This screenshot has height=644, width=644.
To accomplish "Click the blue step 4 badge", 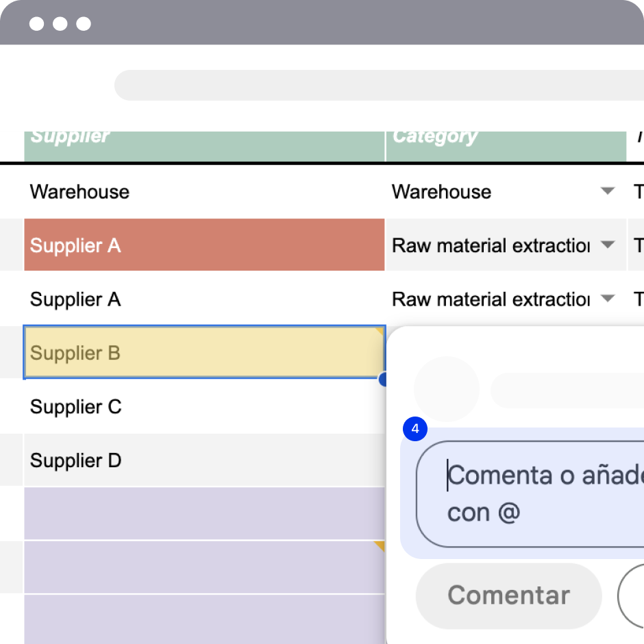I will (x=414, y=429).
